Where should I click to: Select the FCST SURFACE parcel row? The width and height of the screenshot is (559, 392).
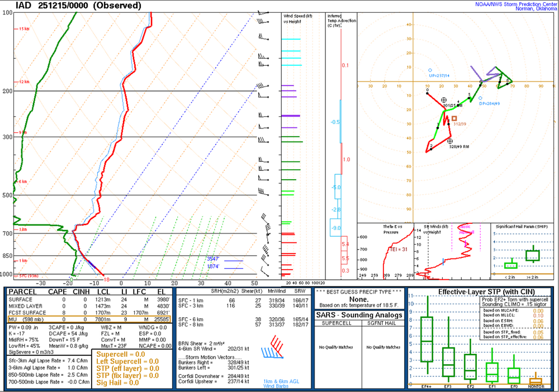click(85, 313)
